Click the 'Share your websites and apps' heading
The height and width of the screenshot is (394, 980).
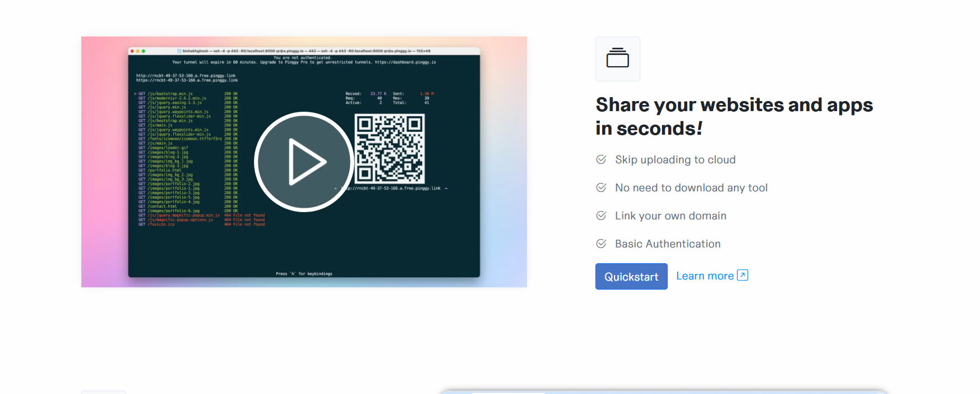tap(734, 116)
